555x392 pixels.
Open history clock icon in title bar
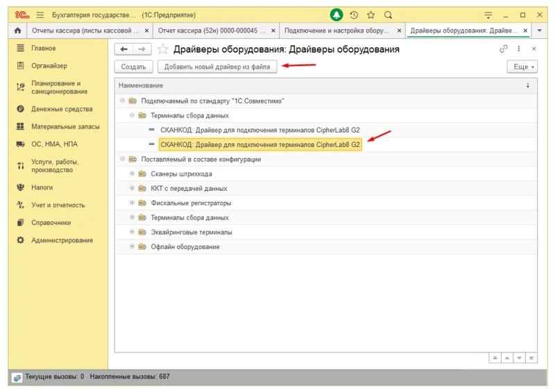click(354, 15)
